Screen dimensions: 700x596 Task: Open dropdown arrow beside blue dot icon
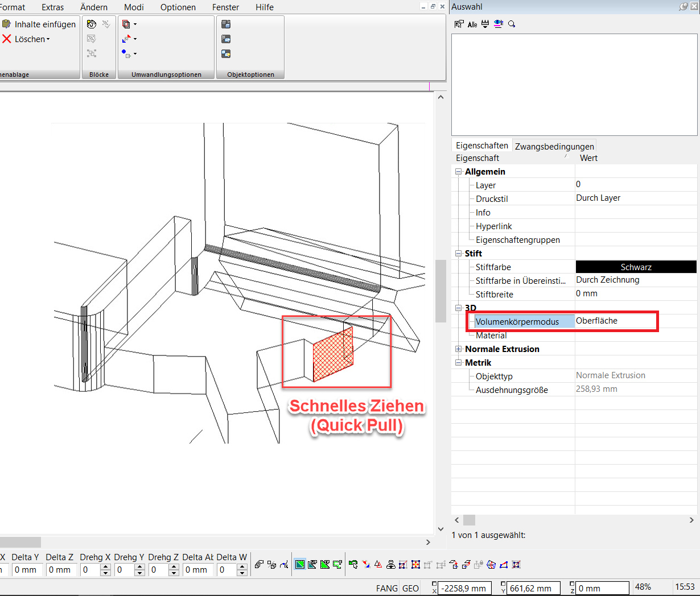(135, 54)
